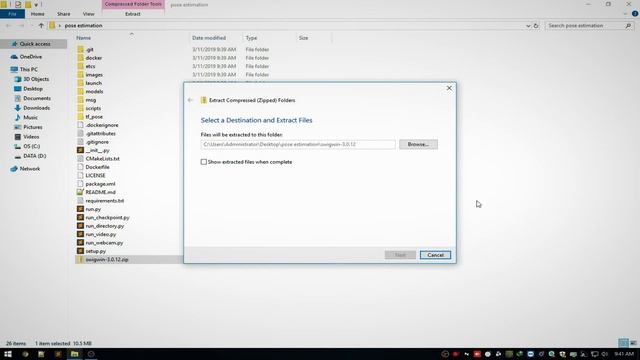Select the setup.py file icon
This screenshot has height=360, width=640.
point(80,251)
